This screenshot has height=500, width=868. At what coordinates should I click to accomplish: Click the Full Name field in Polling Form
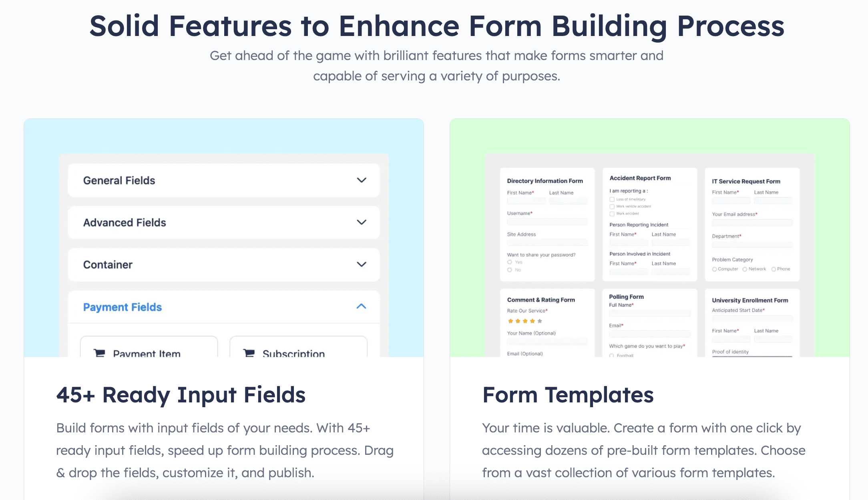coord(650,313)
